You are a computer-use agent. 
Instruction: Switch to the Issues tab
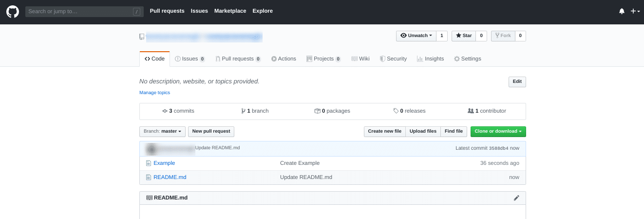[190, 59]
